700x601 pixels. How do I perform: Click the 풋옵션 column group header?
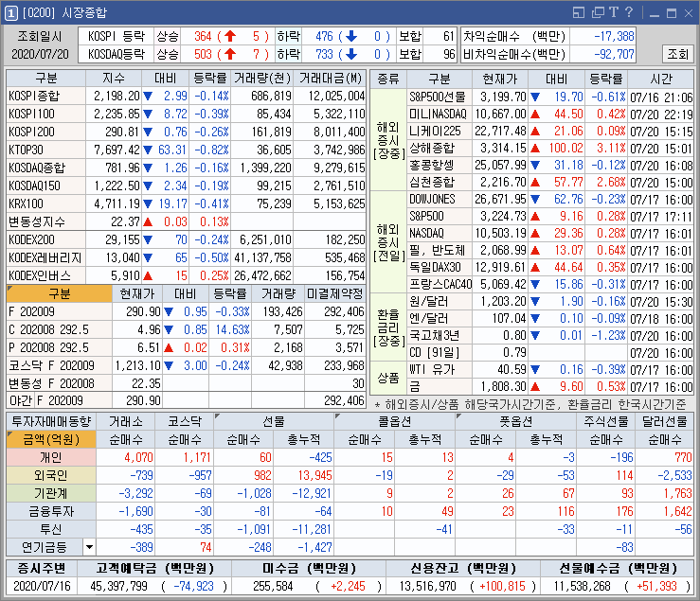pyautogui.click(x=515, y=421)
